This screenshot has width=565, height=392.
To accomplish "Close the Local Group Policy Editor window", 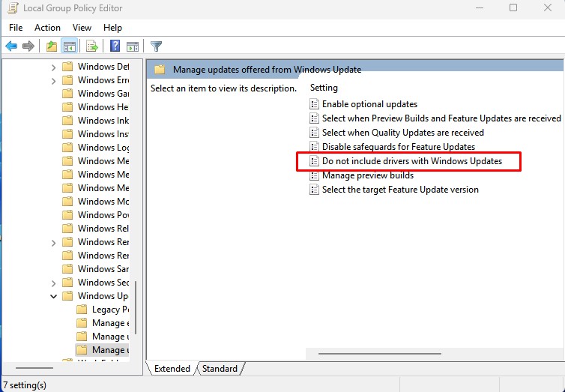I will [547, 8].
